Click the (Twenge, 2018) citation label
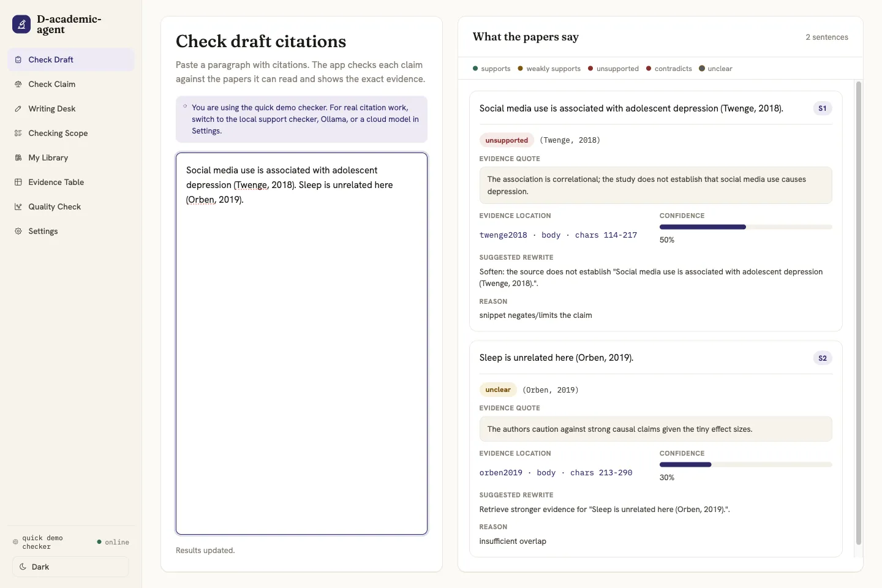 (570, 140)
